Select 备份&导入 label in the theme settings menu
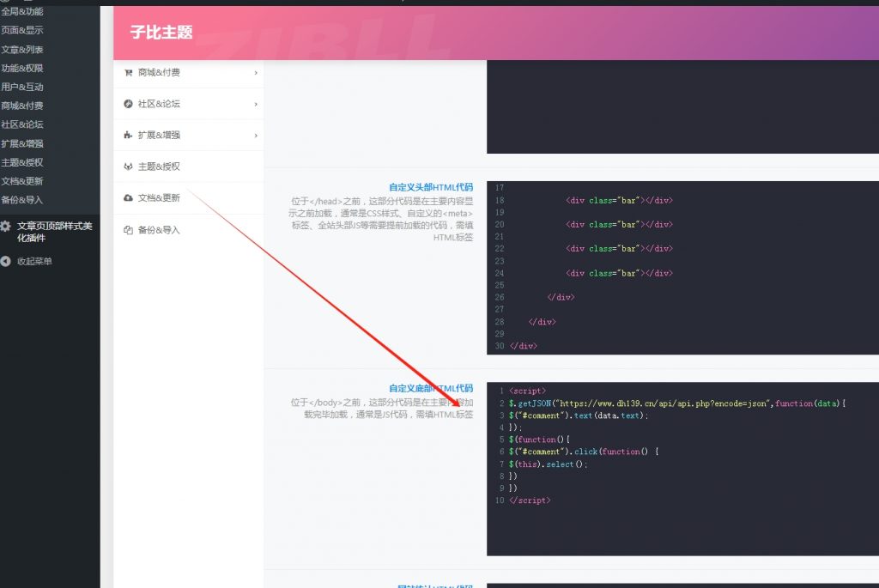 pyautogui.click(x=159, y=230)
